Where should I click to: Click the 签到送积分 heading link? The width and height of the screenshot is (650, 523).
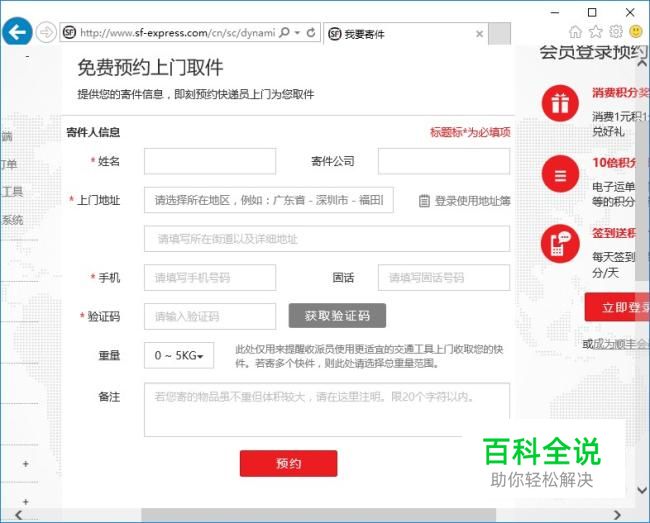pyautogui.click(x=614, y=233)
